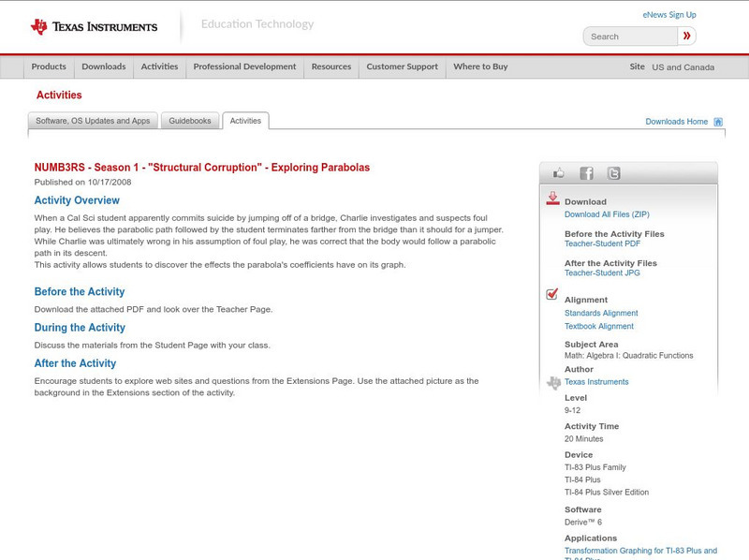Open the eNews Sign Up link
This screenshot has height=560, width=749.
(669, 15)
